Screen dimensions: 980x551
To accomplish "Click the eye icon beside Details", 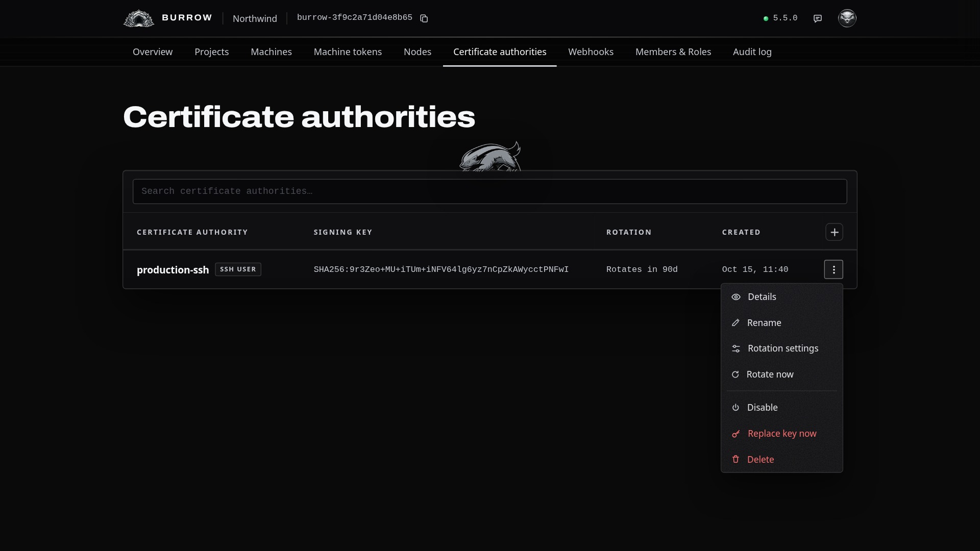I will coord(736,297).
